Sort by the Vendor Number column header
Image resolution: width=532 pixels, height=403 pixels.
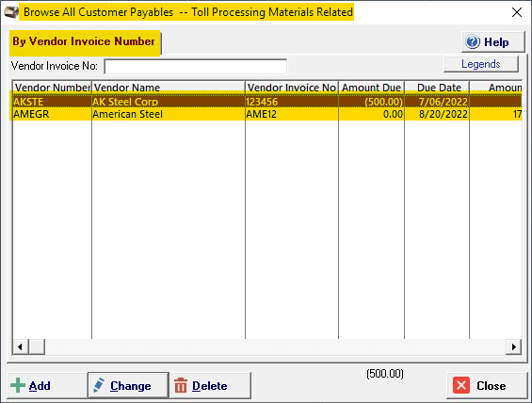[52, 88]
